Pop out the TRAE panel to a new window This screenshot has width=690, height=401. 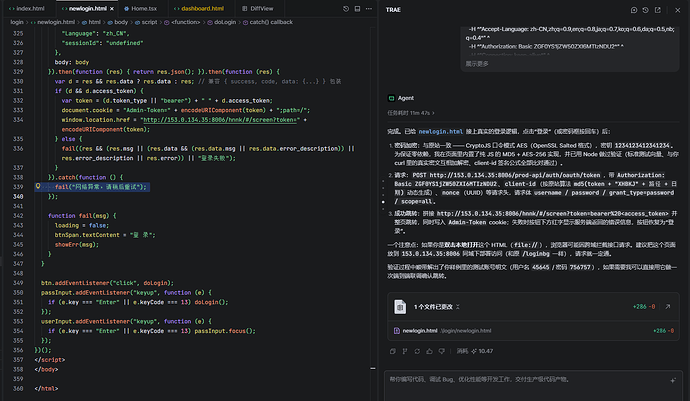pyautogui.click(x=657, y=10)
